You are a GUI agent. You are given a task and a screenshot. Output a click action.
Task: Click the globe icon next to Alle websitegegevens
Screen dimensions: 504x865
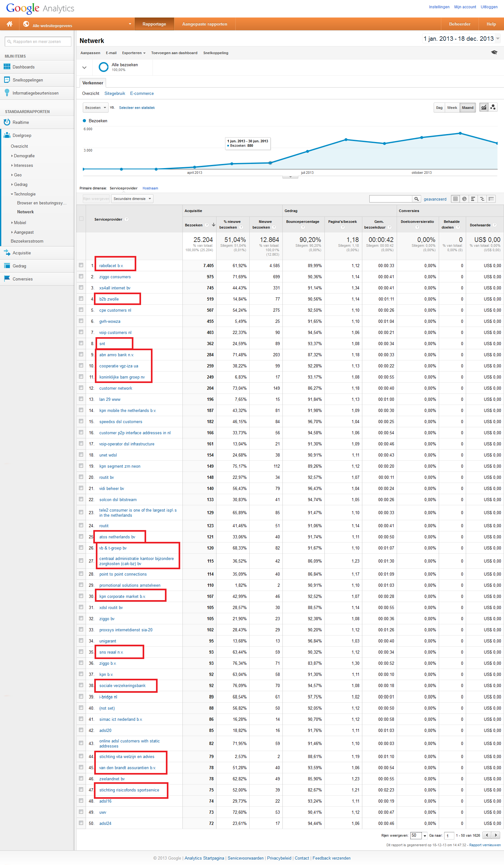(x=26, y=24)
